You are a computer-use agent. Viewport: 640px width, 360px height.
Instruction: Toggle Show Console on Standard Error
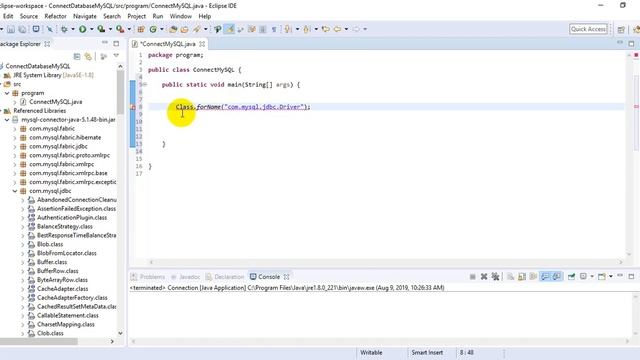[x=557, y=277]
